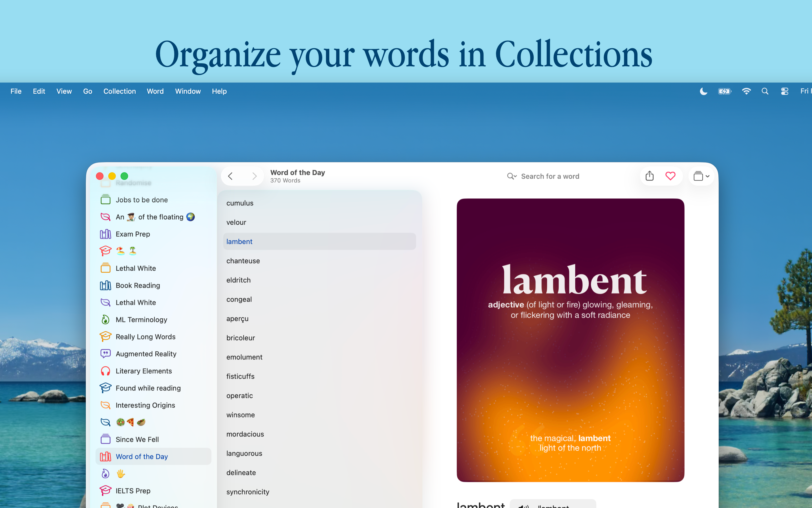812x508 pixels.
Task: Click the lambent word card image
Action: 570,340
